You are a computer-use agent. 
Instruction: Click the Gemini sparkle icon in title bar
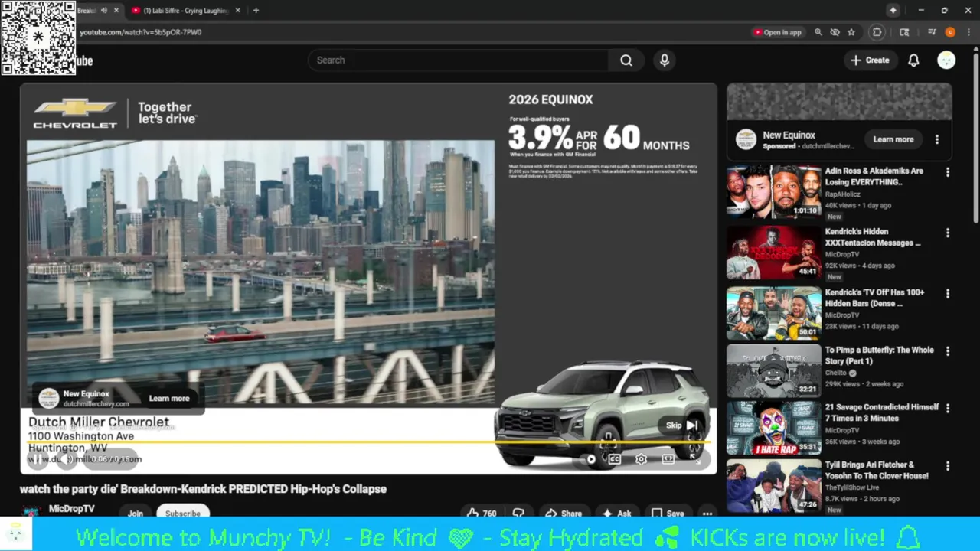[893, 11]
